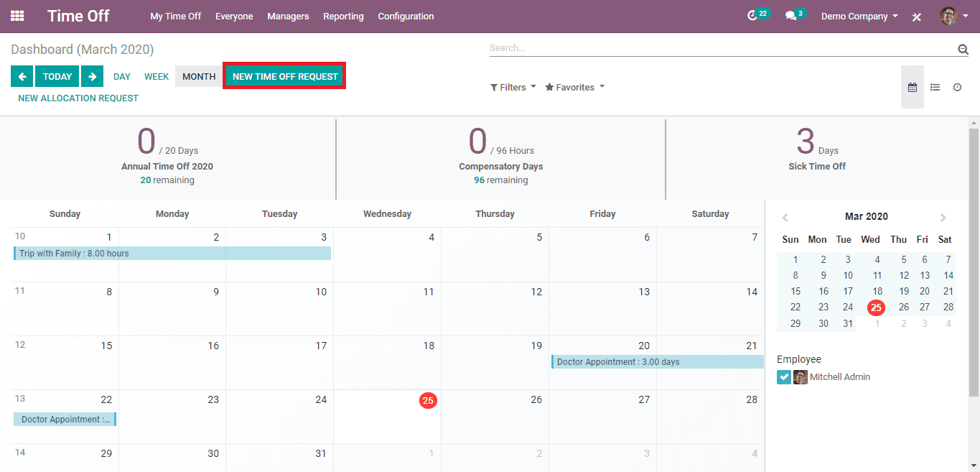Select day 12 in main calendar
Screen dimensions: 980x472
[x=536, y=292]
